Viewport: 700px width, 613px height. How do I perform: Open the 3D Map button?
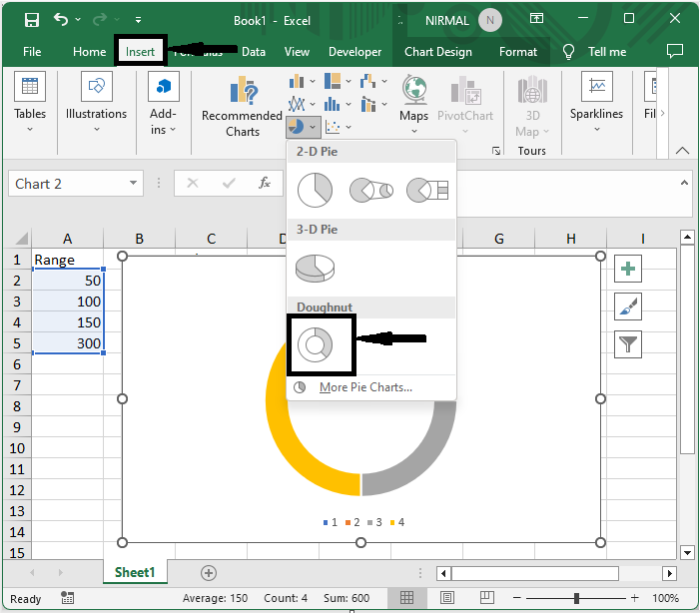click(x=532, y=106)
